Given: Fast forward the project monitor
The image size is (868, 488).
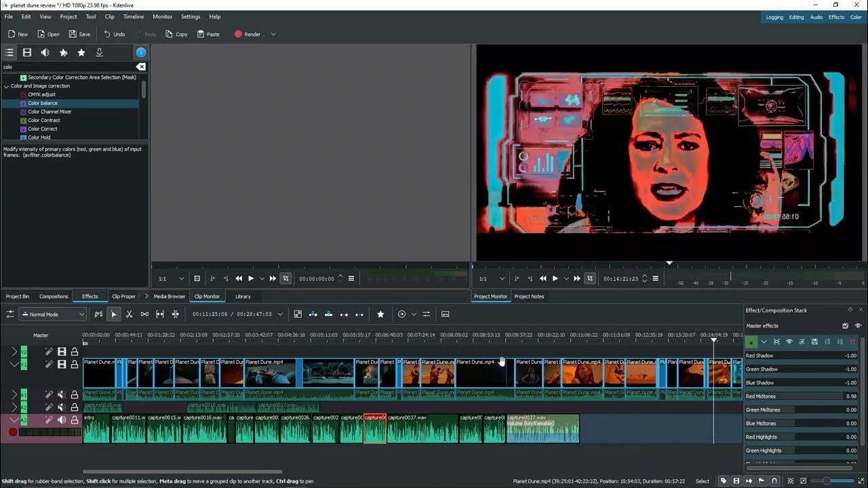Looking at the screenshot, I should [577, 279].
